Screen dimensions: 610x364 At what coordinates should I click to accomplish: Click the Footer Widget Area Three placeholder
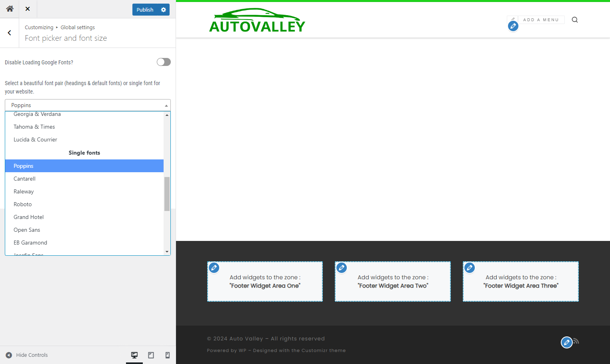[521, 282]
